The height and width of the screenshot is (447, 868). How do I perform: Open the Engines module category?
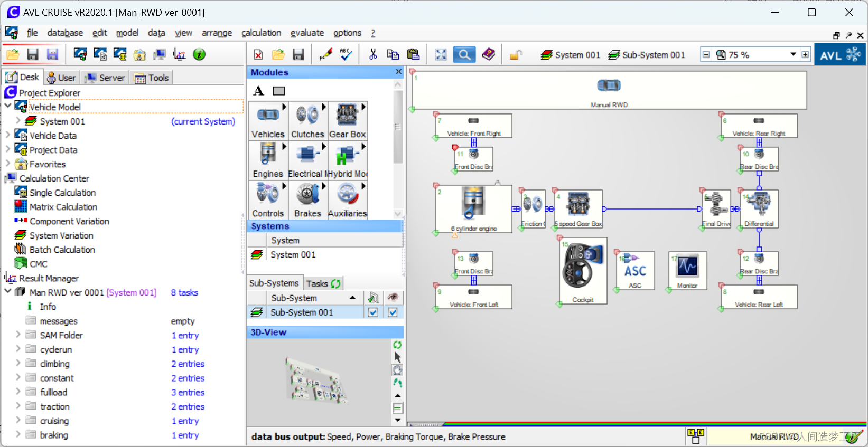pos(268,160)
